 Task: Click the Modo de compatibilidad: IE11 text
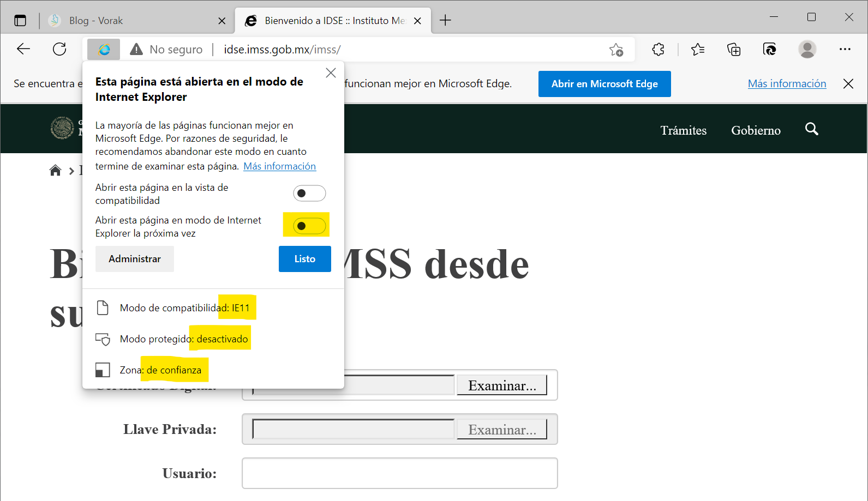pos(184,308)
